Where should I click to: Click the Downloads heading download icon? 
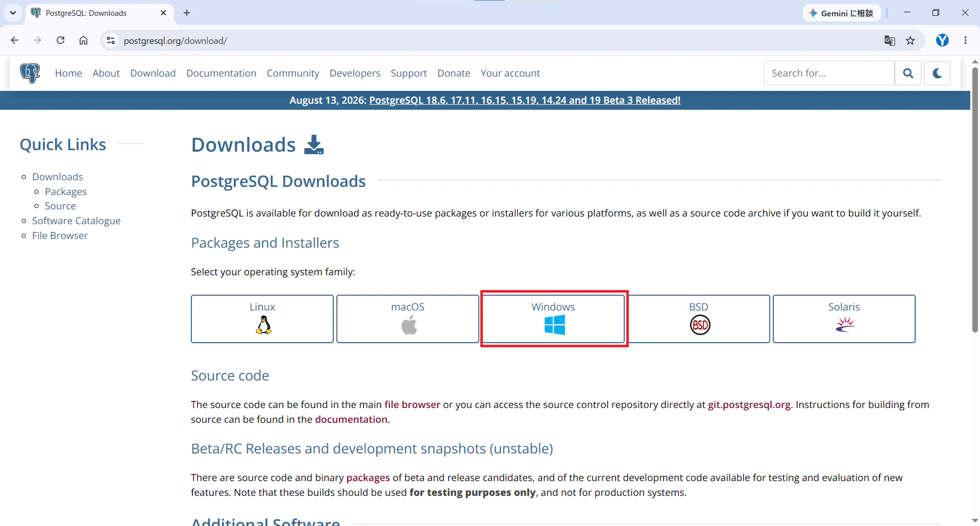[314, 145]
